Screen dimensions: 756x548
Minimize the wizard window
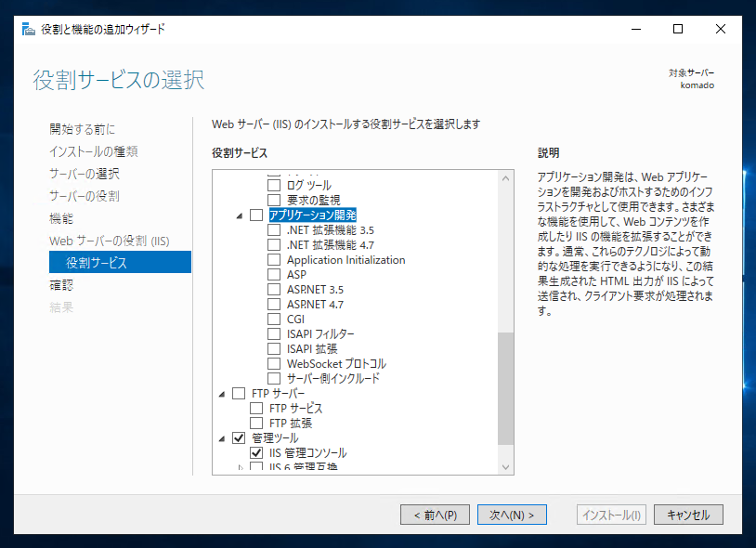[636, 29]
